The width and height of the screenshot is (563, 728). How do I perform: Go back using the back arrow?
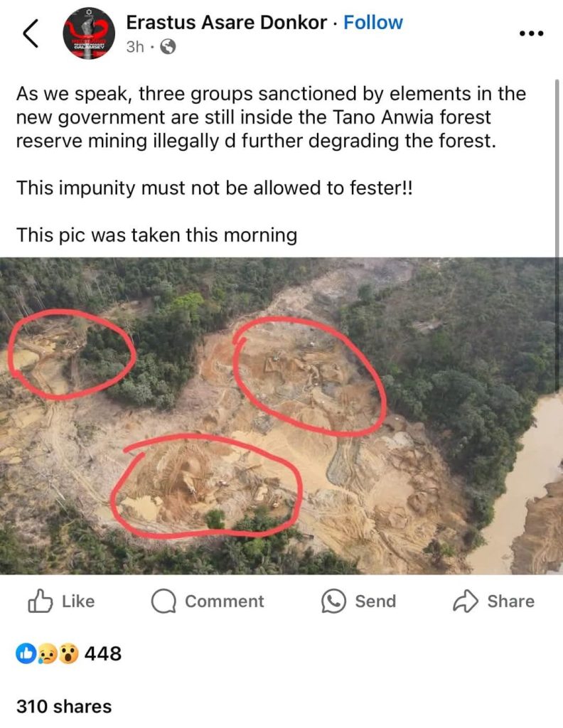pyautogui.click(x=31, y=34)
